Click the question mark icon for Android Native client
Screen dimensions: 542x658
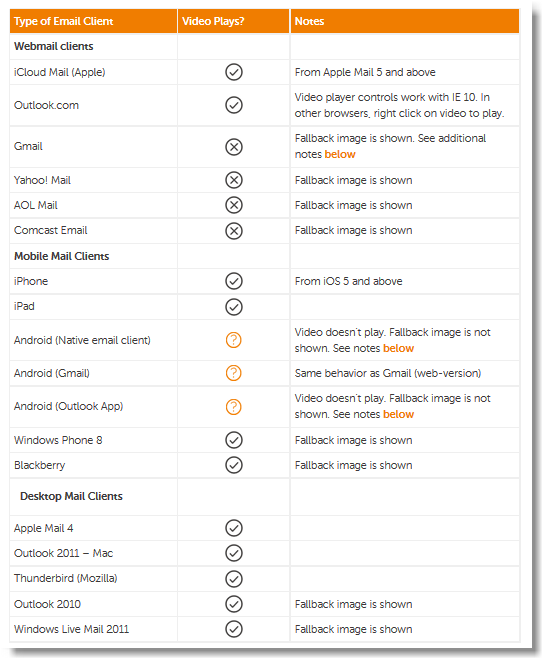click(234, 340)
